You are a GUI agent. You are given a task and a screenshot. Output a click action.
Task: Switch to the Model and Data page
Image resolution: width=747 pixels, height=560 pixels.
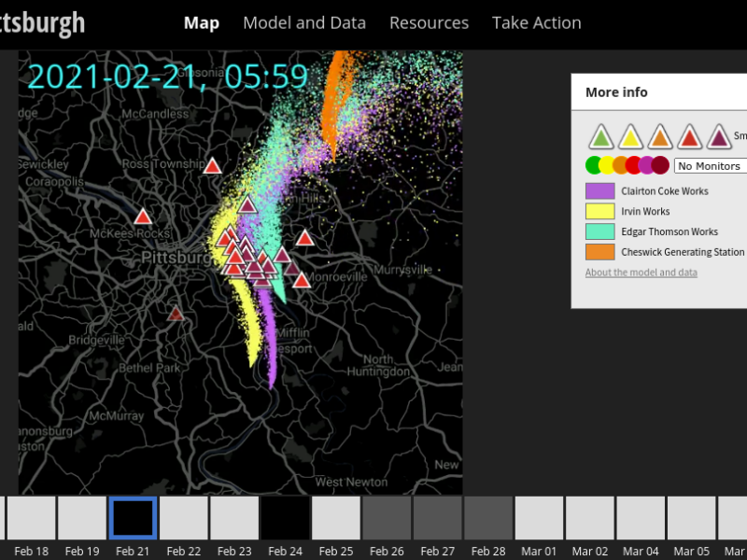point(304,22)
